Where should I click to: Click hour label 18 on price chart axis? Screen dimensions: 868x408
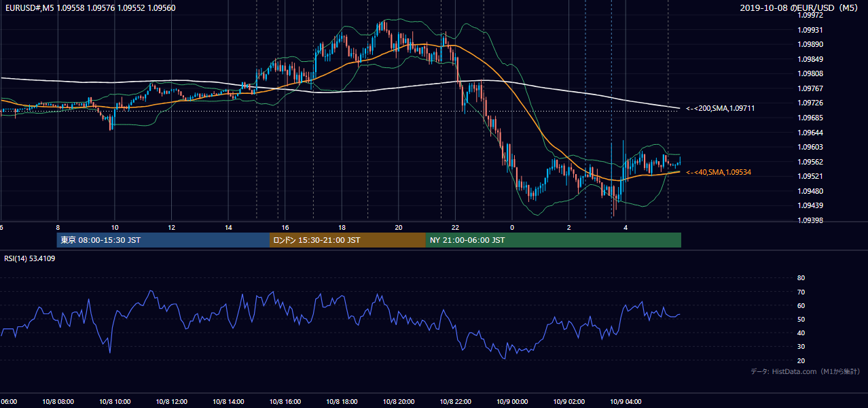pyautogui.click(x=342, y=227)
